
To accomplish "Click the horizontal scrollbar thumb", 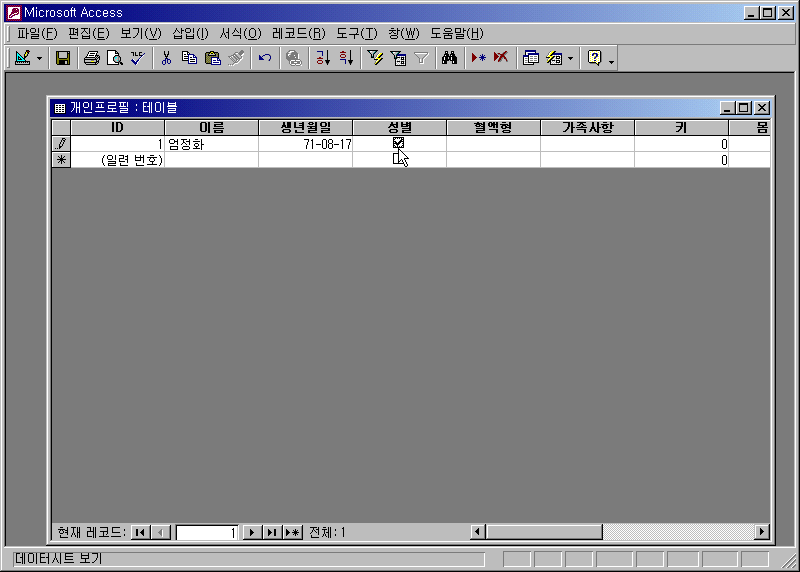I will coord(544,532).
